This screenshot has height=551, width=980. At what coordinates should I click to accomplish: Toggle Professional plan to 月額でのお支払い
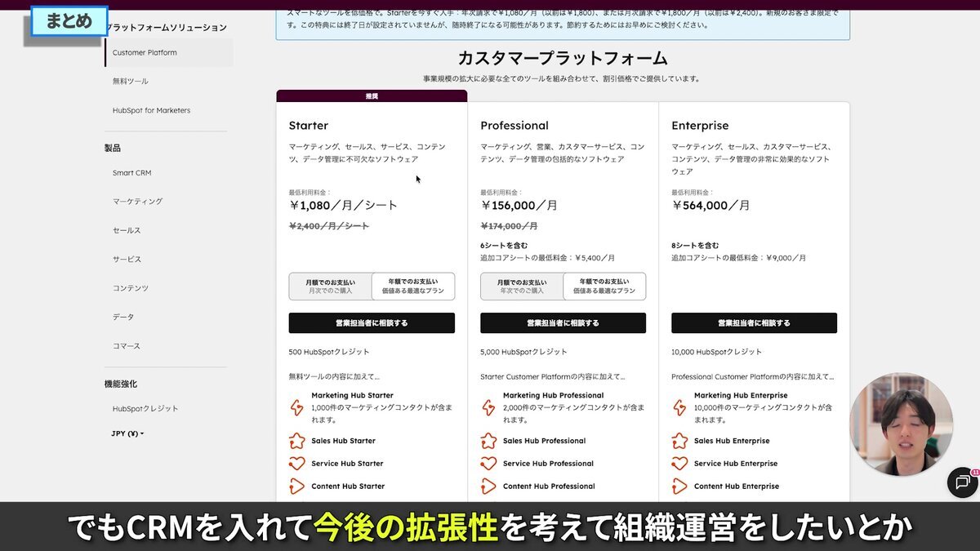click(x=521, y=286)
